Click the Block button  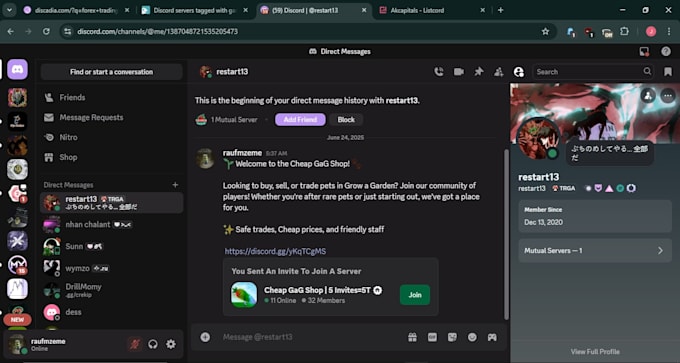(346, 120)
